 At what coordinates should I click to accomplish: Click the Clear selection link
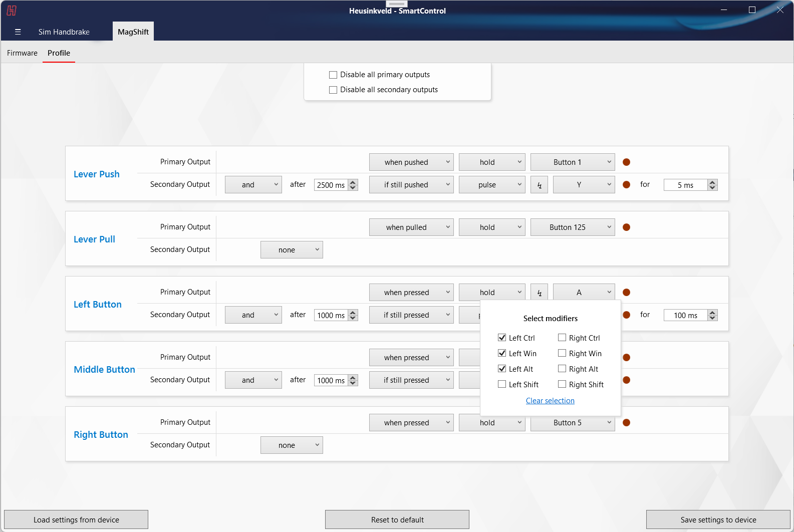550,401
